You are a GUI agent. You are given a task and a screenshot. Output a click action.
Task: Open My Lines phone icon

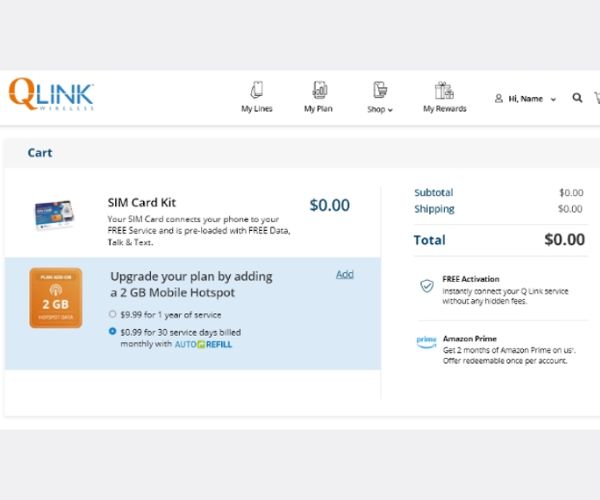point(256,90)
